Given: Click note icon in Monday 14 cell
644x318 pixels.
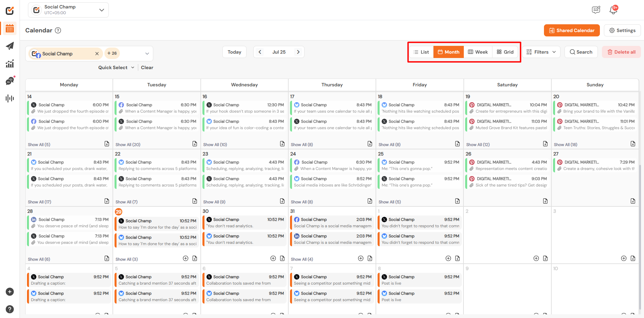Looking at the screenshot, I should [107, 144].
